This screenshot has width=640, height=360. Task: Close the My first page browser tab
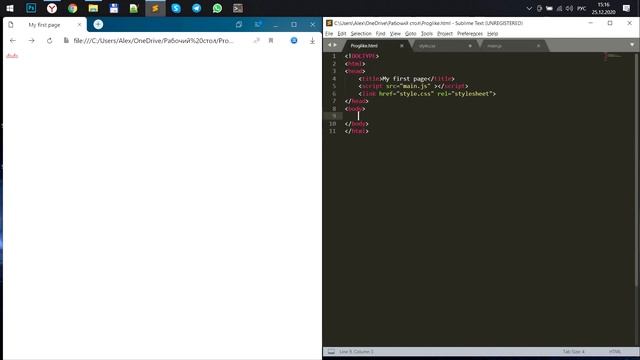pyautogui.click(x=79, y=25)
